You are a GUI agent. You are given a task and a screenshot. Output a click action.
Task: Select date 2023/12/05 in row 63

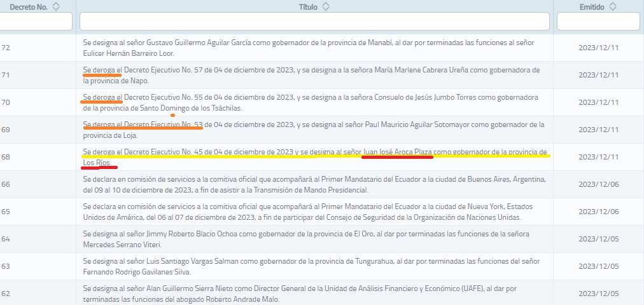click(598, 266)
